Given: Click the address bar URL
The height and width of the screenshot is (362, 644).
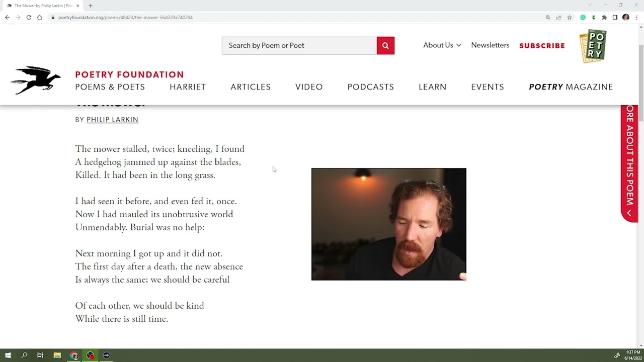Looking at the screenshot, I should tap(125, 17).
